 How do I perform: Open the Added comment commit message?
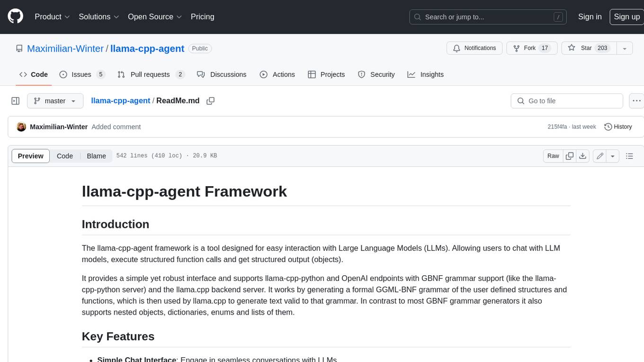(116, 127)
